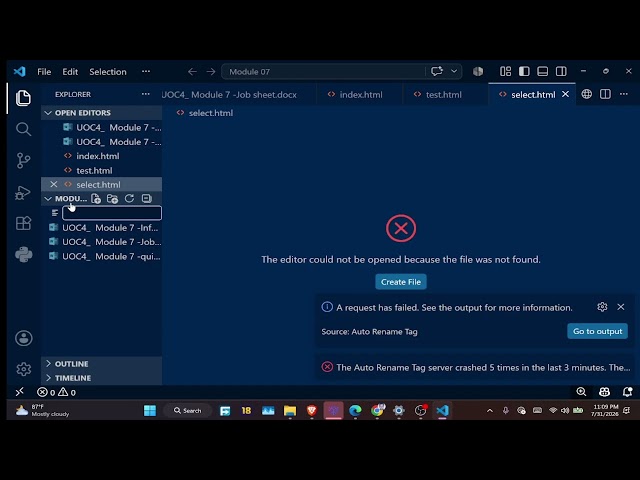Open the Copilot chat icon in title bar

[437, 71]
